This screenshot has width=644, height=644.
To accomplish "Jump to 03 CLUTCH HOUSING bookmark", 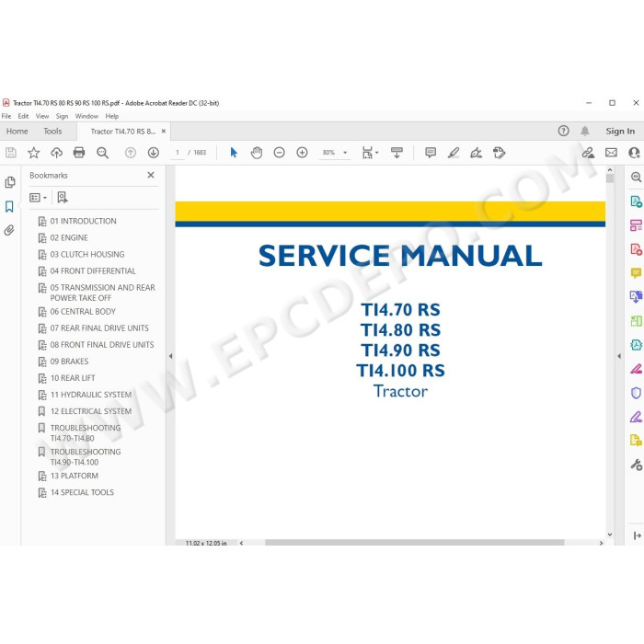I will pyautogui.click(x=87, y=254).
